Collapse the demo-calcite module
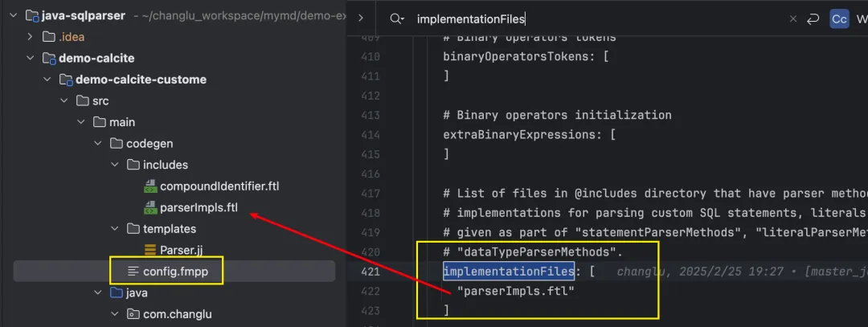Screen dimensions: 868x327 31,58
